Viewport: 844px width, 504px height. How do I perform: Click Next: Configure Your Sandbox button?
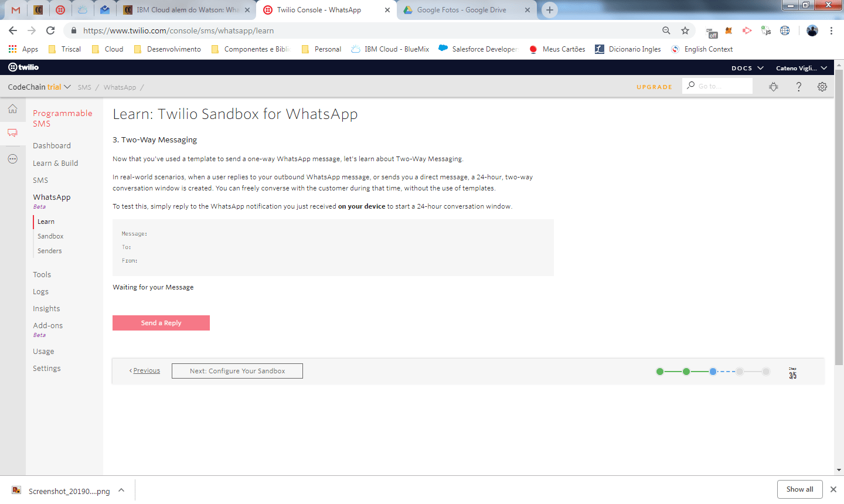coord(237,371)
